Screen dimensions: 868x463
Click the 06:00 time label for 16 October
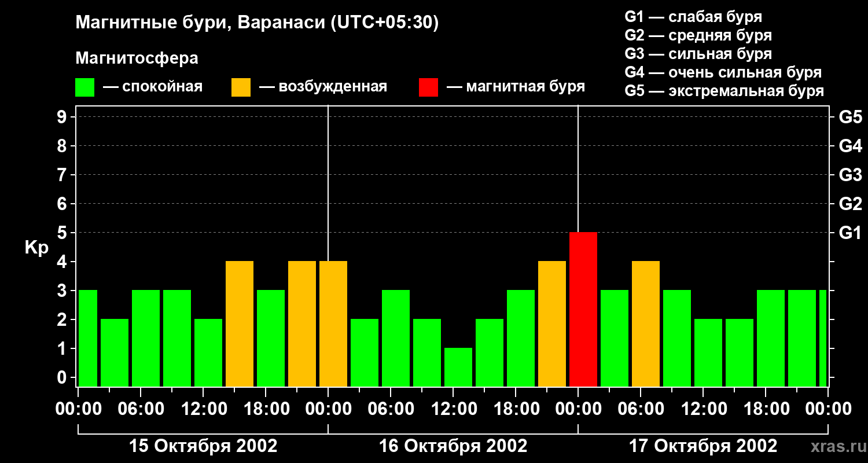pos(391,409)
